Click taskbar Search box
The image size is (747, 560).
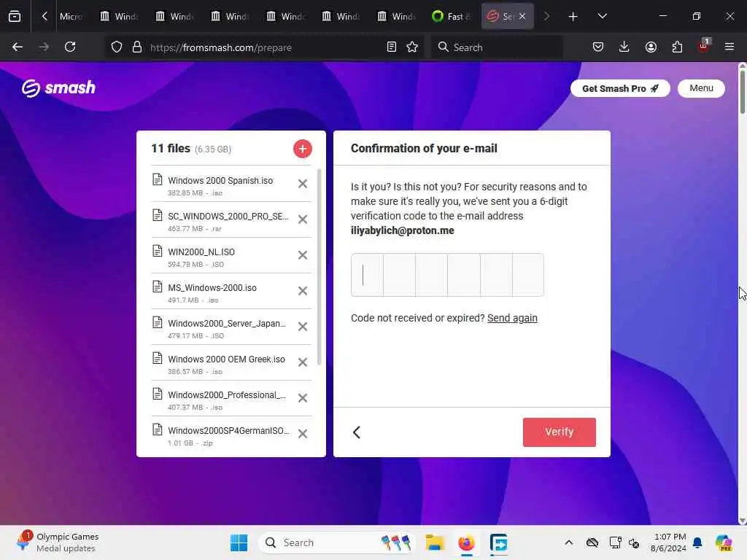[337, 542]
